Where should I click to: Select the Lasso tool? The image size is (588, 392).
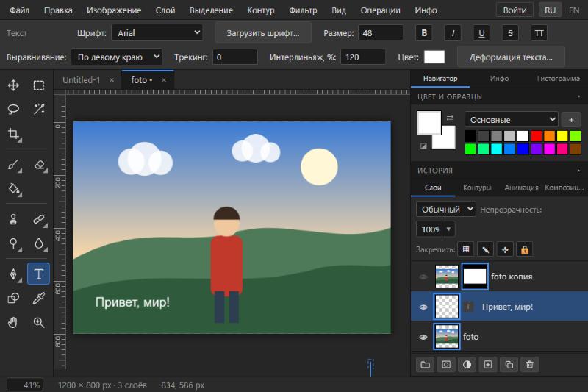click(x=13, y=109)
